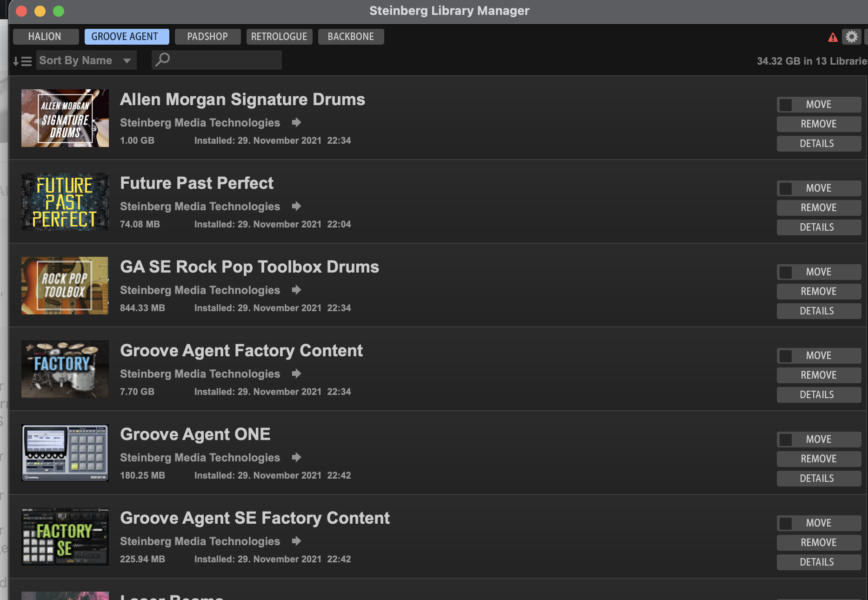Click the Groove Agent Factory cover thumbnail

coord(65,369)
